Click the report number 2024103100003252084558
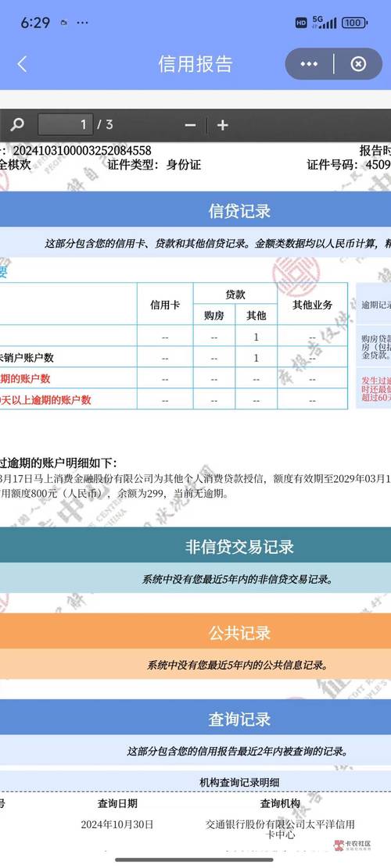 (82, 151)
